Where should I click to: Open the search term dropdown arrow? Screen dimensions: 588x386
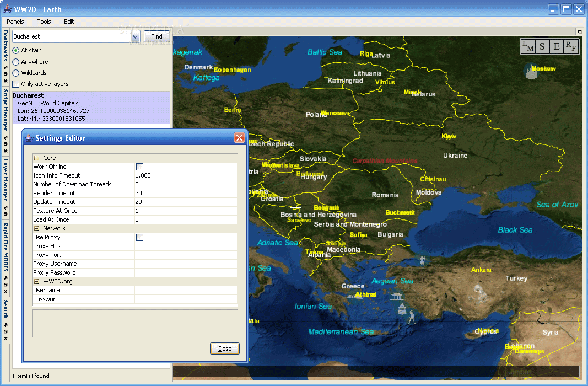pos(136,36)
